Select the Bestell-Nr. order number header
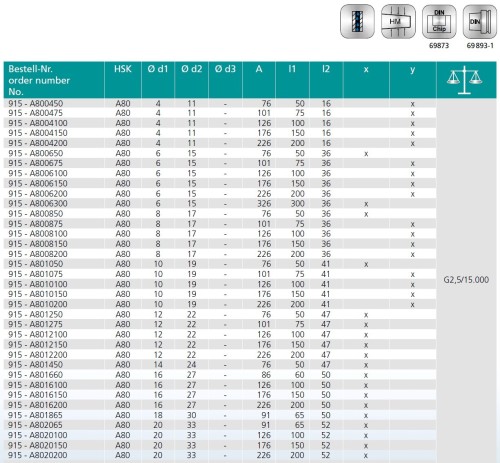Screen dimensions: 500x463 (39, 80)
